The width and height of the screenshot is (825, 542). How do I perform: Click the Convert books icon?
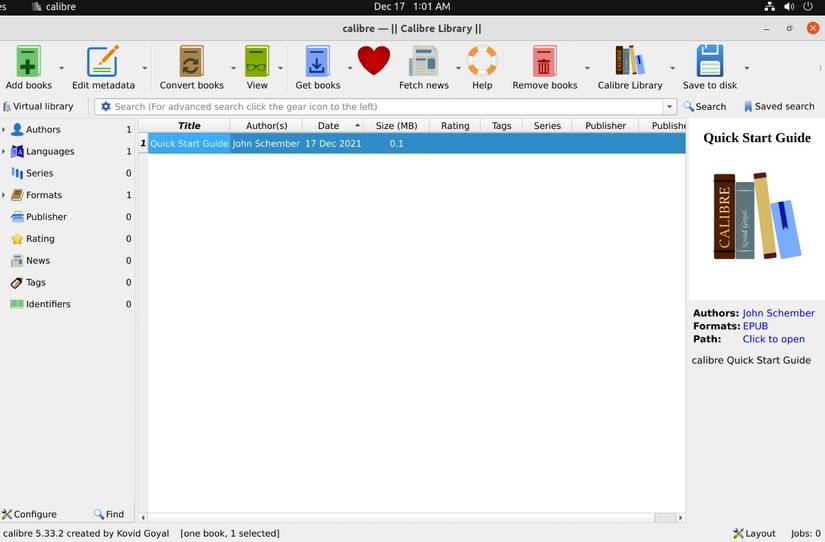pyautogui.click(x=191, y=61)
